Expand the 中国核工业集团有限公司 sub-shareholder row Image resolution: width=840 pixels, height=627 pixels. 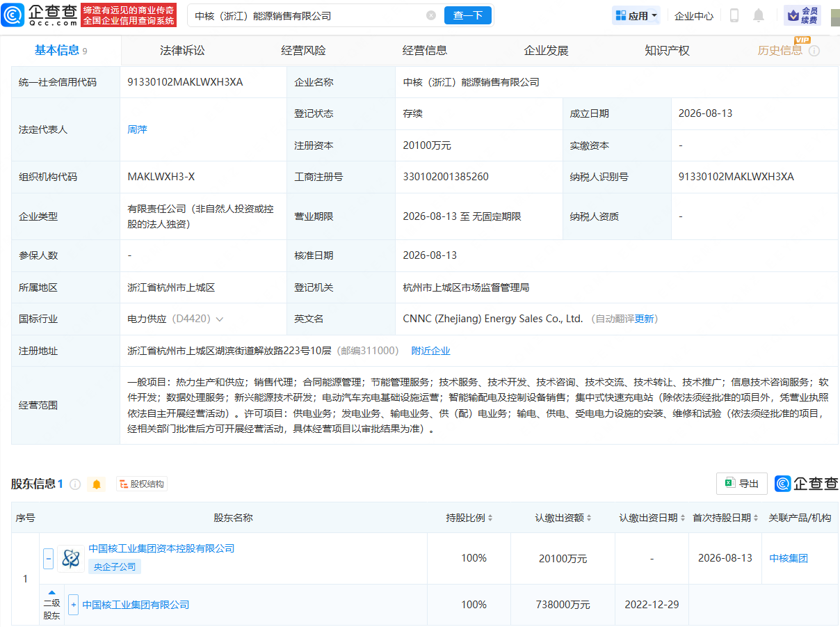point(73,605)
